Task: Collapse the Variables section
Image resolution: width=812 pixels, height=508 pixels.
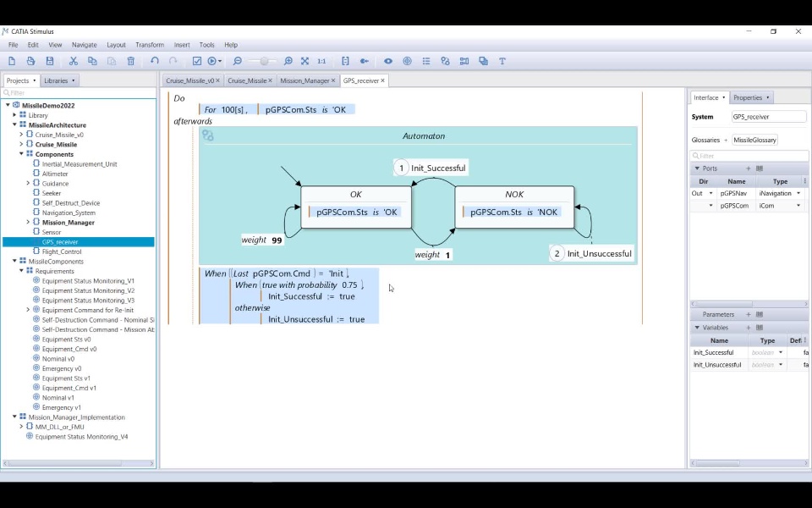Action: [x=697, y=328]
